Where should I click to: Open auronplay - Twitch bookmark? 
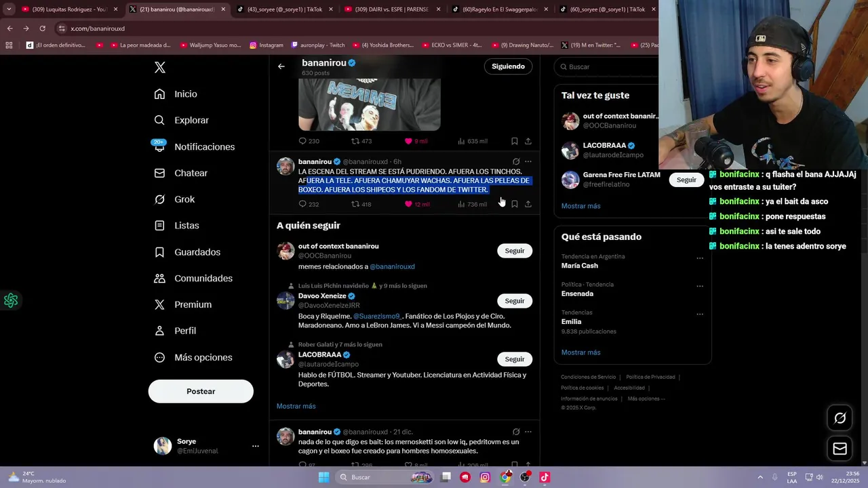click(x=319, y=45)
